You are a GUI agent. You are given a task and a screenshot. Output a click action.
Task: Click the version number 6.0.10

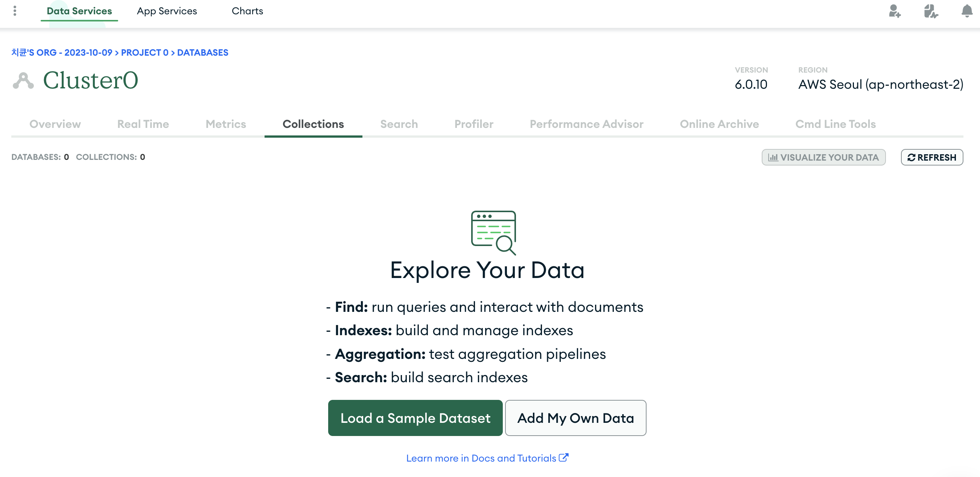point(751,84)
